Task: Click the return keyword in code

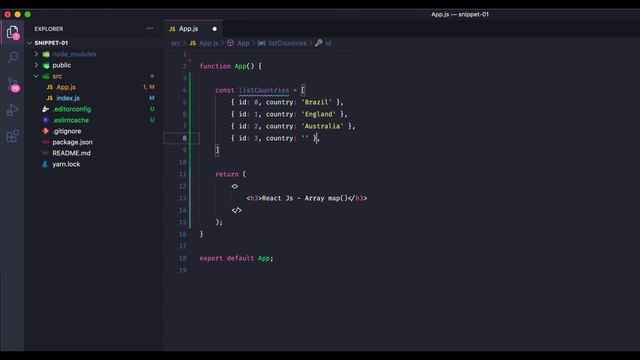Action: coord(227,174)
